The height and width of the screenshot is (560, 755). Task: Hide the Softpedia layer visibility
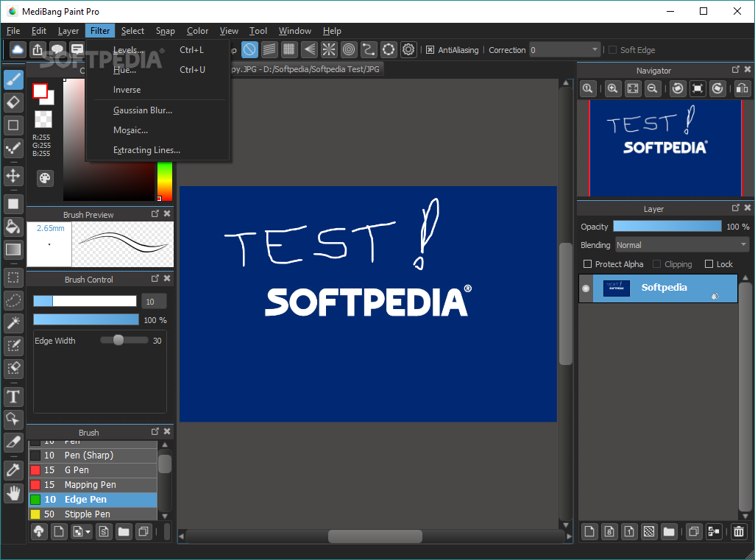(586, 288)
